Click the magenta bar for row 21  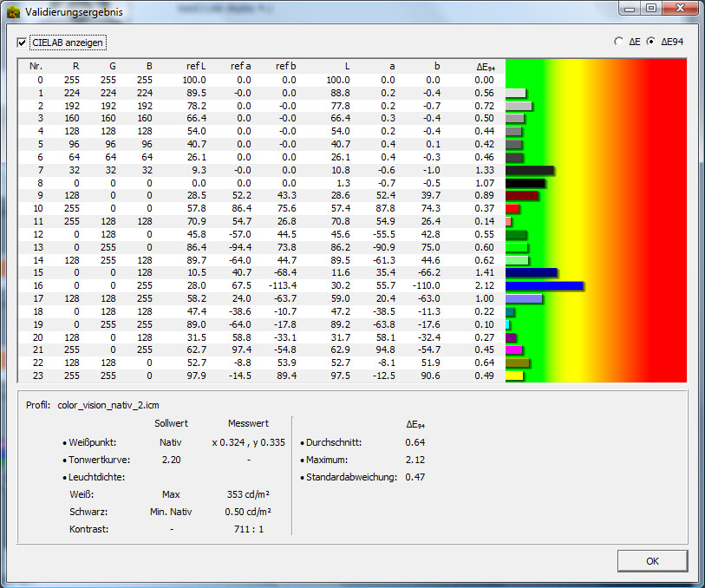tap(513, 350)
